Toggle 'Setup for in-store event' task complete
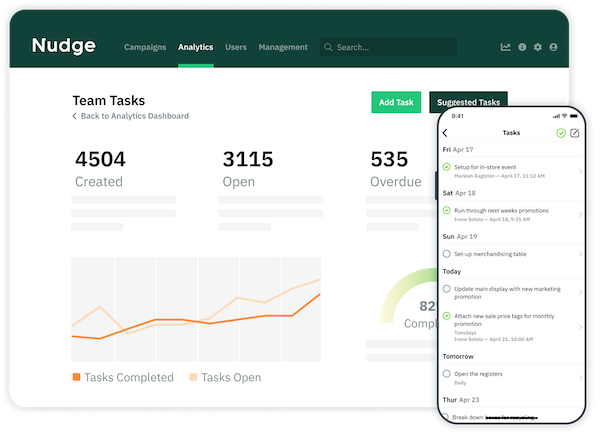 (446, 167)
